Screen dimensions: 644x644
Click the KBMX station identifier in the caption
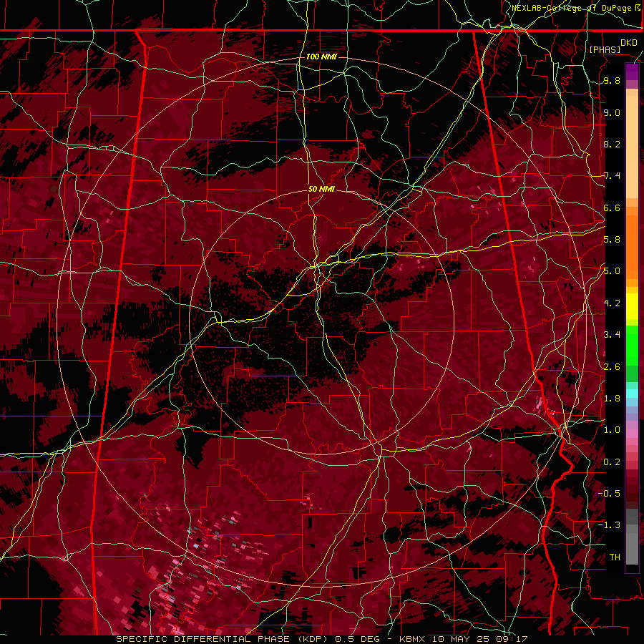413,639
